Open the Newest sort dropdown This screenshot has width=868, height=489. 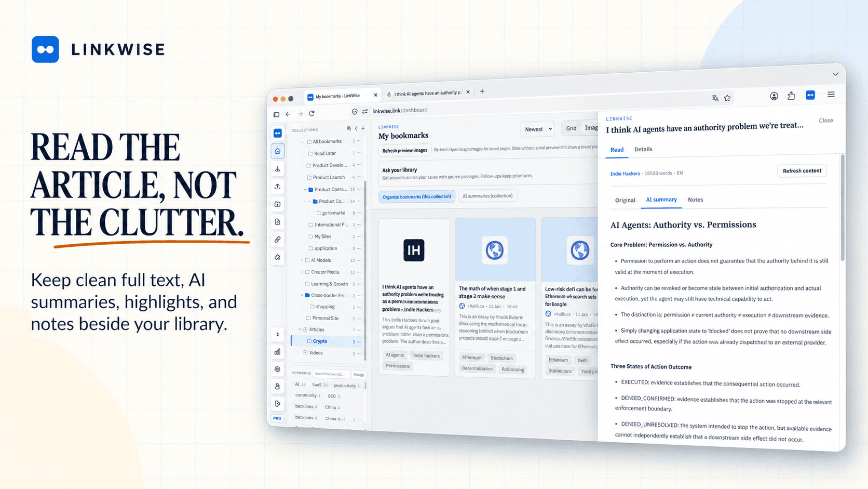point(538,129)
